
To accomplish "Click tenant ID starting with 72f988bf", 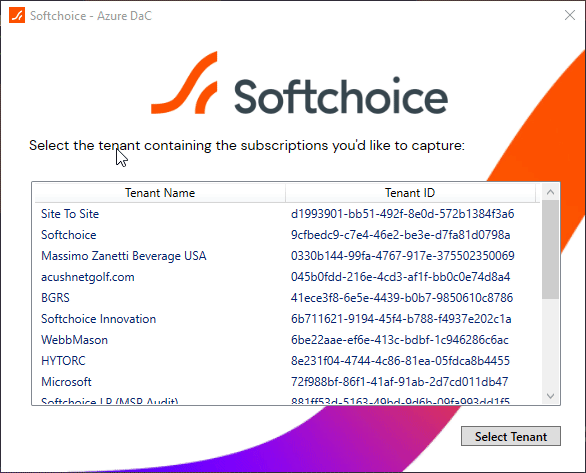I will click(x=400, y=382).
